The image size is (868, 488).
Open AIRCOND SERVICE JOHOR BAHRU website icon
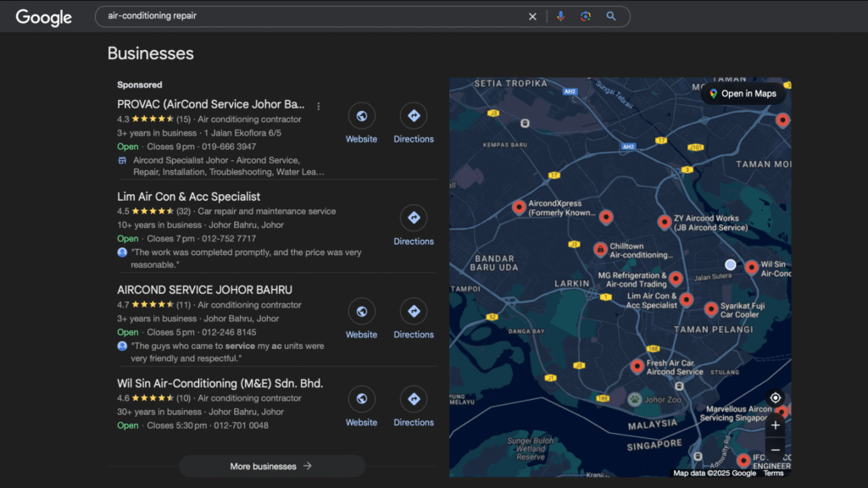(361, 312)
